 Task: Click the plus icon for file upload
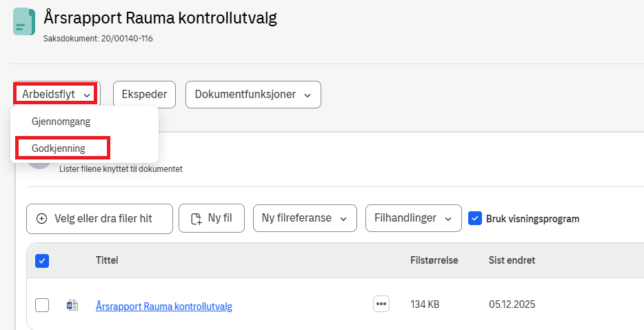[41, 218]
